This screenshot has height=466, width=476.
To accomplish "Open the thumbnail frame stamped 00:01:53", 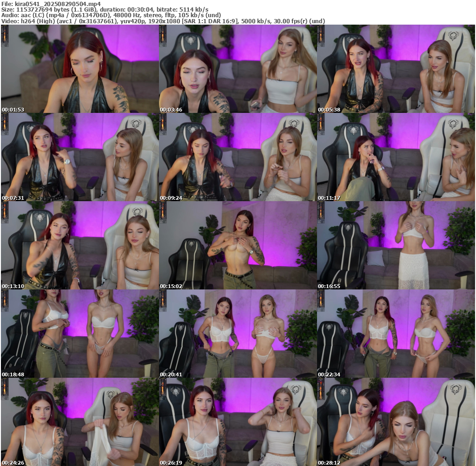I will pos(79,69).
